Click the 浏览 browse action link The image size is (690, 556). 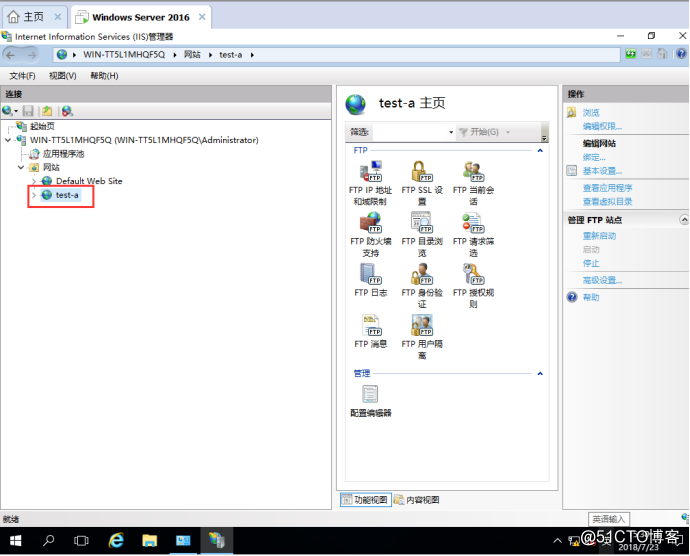tap(591, 113)
